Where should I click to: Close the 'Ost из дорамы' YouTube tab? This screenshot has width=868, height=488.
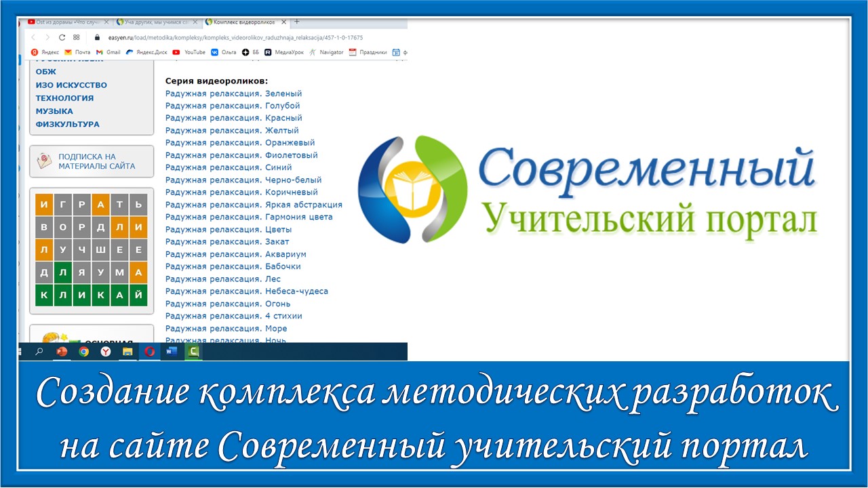coord(108,22)
